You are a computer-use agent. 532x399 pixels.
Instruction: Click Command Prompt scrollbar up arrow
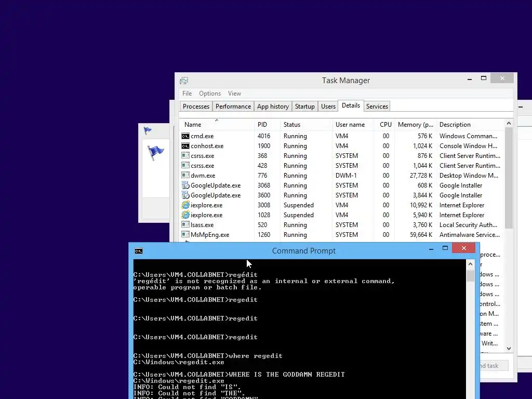click(x=470, y=264)
